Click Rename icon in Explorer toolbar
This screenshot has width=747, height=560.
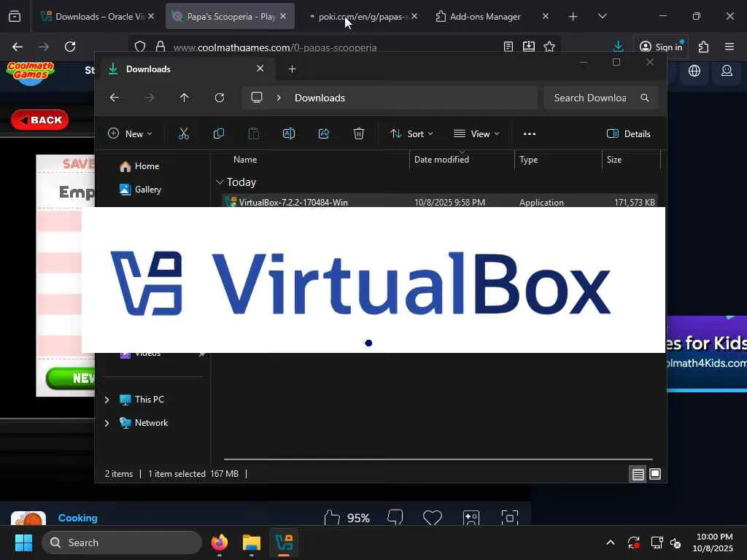coord(289,134)
